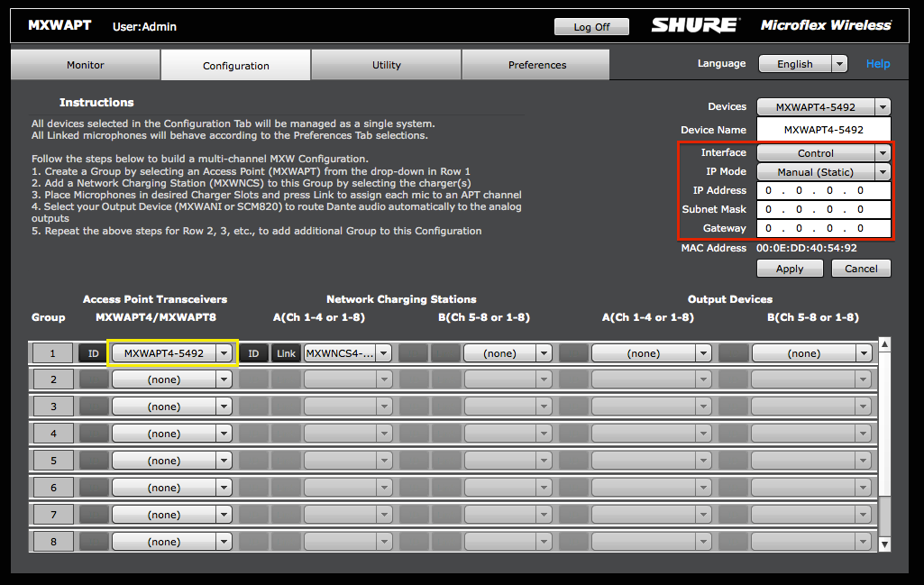Open Group 2 access point (none) dropdown
924x585 pixels.
(171, 379)
